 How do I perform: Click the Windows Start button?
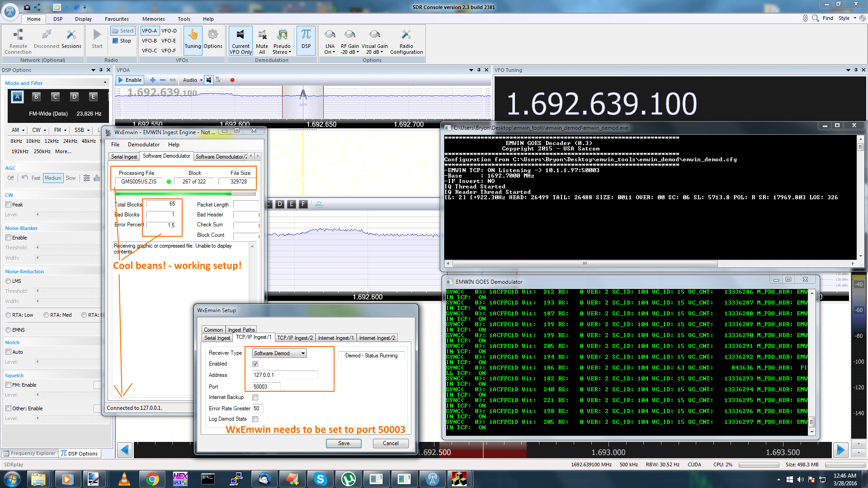[x=12, y=479]
